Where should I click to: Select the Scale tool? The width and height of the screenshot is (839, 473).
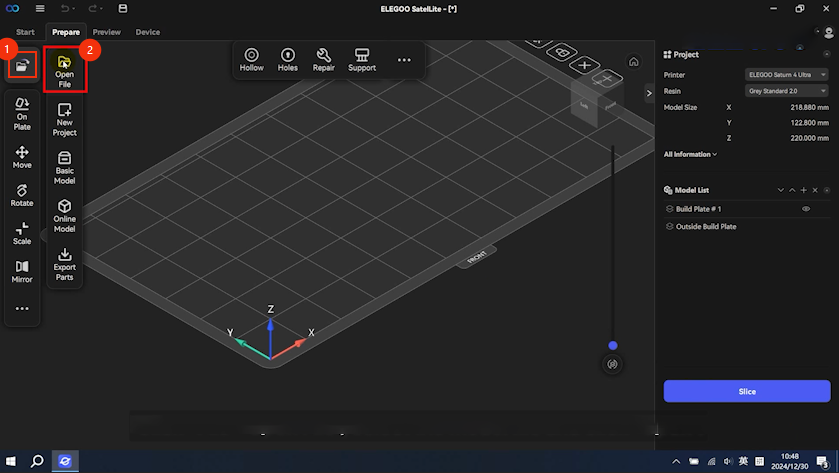tap(22, 233)
